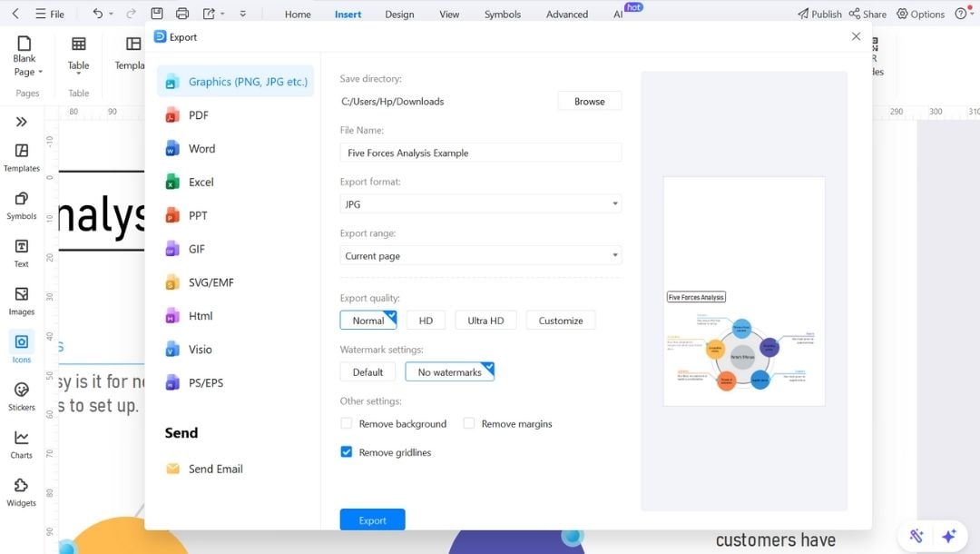Switch to the Insert tab
The width and height of the screenshot is (980, 554).
(x=348, y=14)
